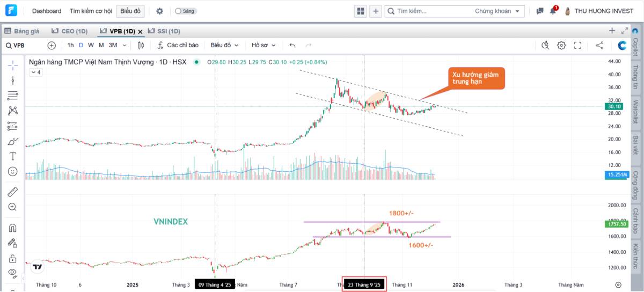Click the share chart icon
This screenshot has width=644, height=292.
coord(599,46)
